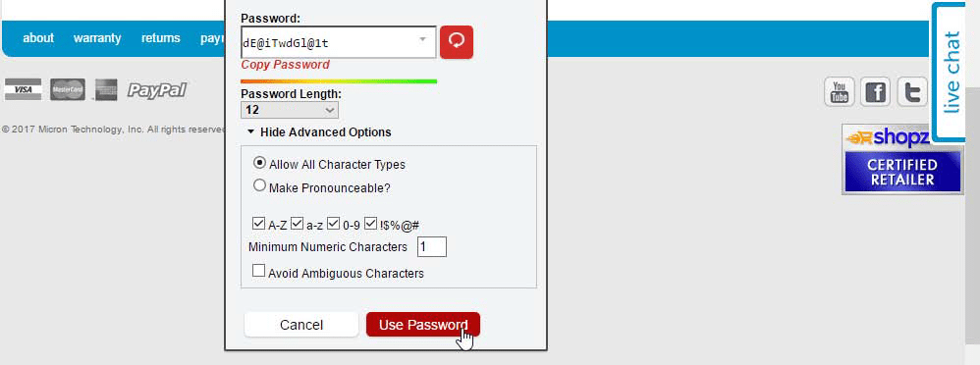
Task: Open password field history dropdown arrow
Action: [422, 38]
